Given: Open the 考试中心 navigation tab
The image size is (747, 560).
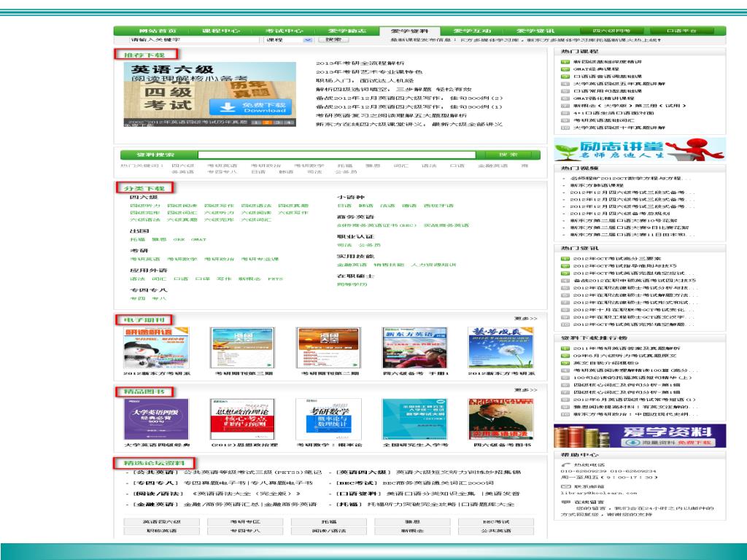Looking at the screenshot, I should pos(284,31).
